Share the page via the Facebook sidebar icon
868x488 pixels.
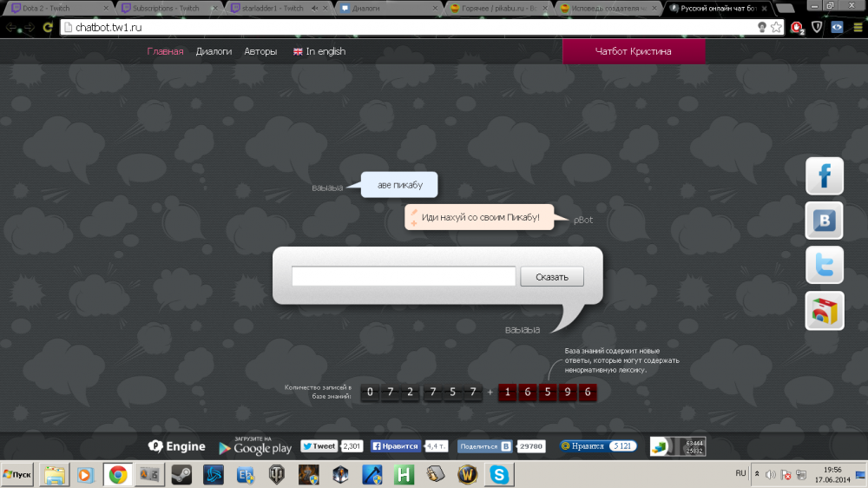824,175
